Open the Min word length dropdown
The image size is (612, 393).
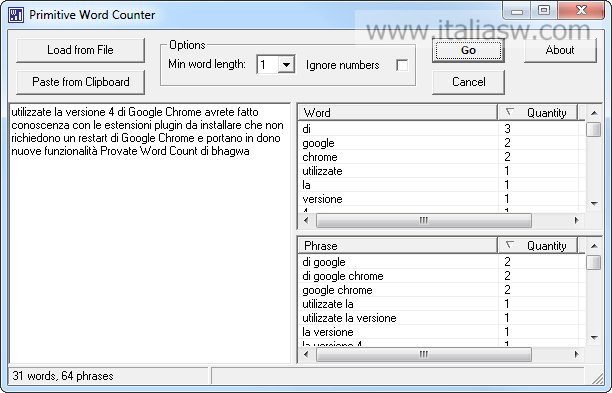(x=286, y=64)
